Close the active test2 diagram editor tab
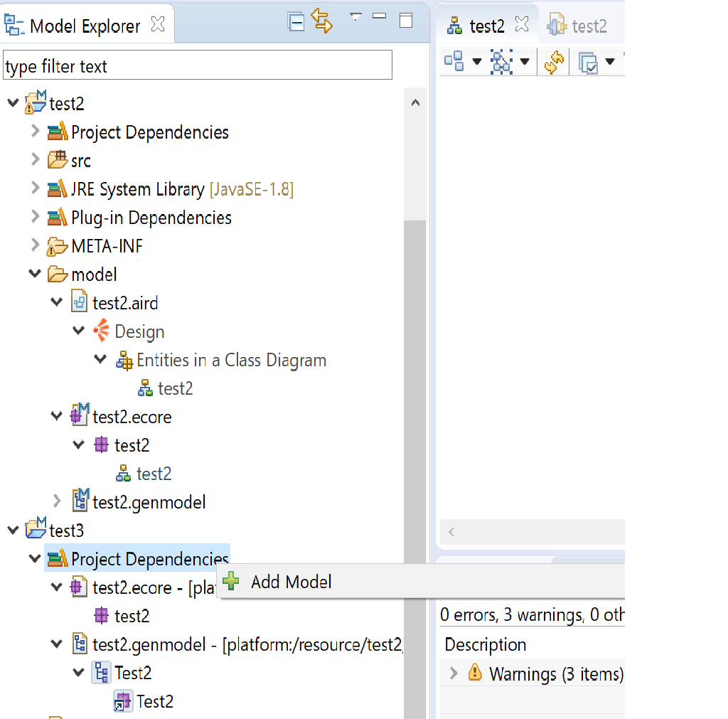Viewport: 728px width, 719px height. 522,24
